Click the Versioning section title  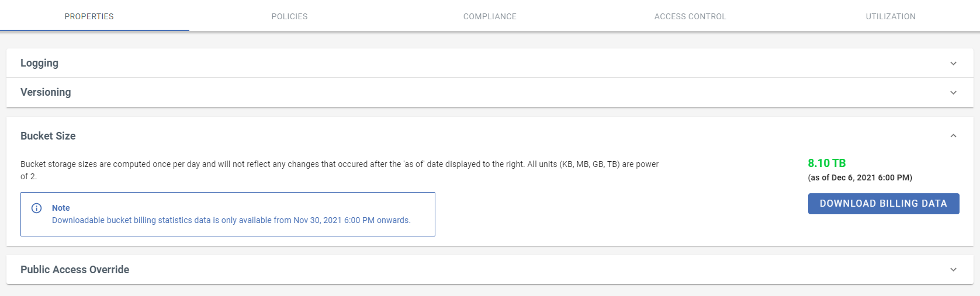pyautogui.click(x=46, y=92)
